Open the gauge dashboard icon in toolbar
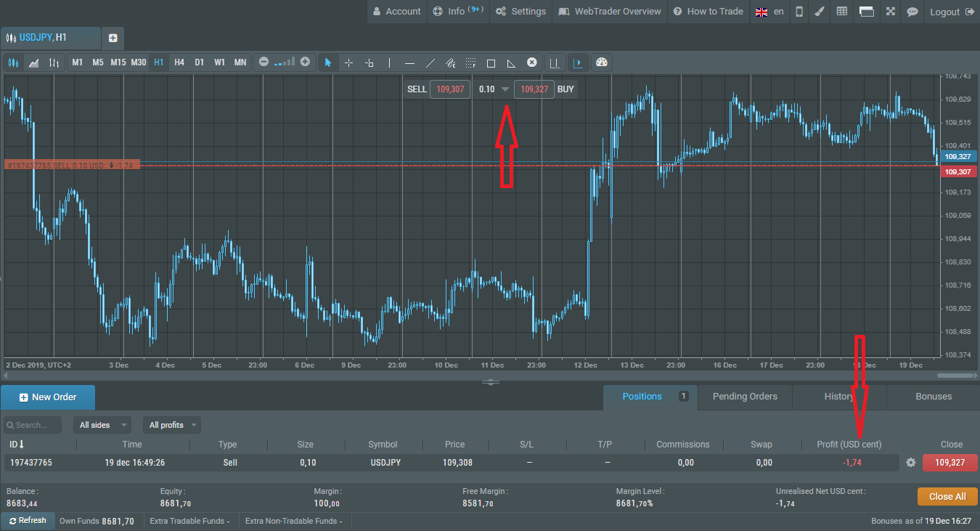The width and height of the screenshot is (980, 531). (601, 62)
